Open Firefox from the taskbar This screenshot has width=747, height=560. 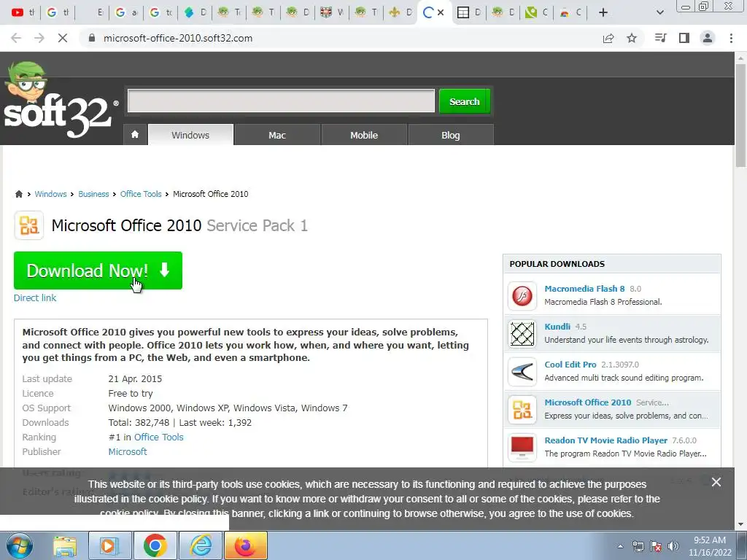246,545
